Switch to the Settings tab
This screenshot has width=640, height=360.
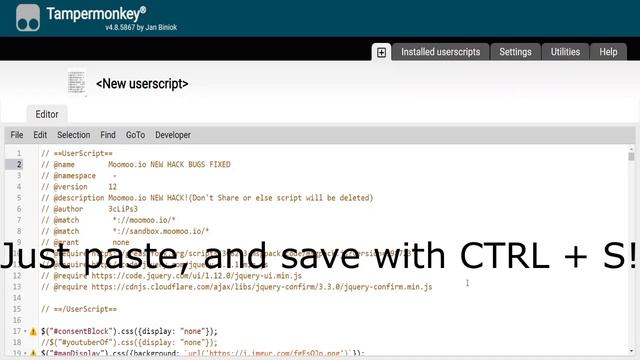click(x=516, y=52)
